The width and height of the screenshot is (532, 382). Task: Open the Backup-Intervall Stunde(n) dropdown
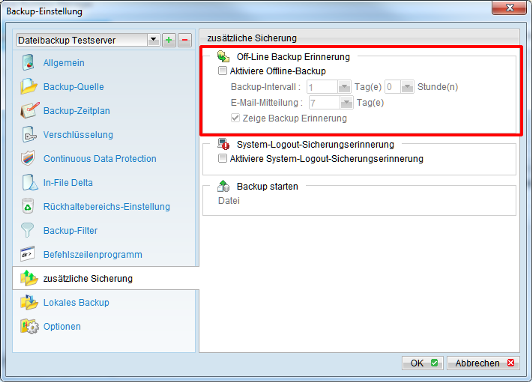pos(407,87)
